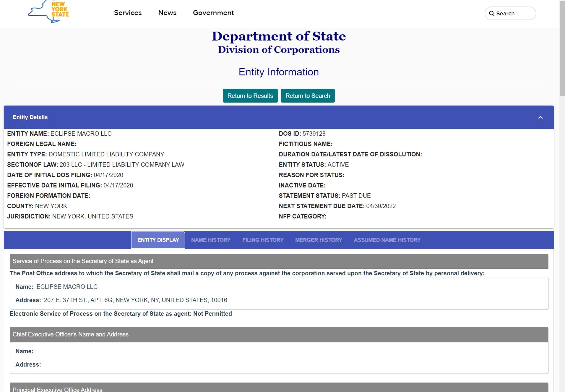Switch to the Merger History tab
The image size is (565, 392).
(x=319, y=240)
